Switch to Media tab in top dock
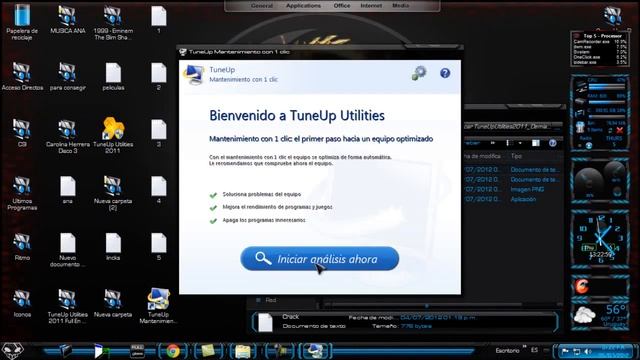The width and height of the screenshot is (640, 360). click(400, 6)
